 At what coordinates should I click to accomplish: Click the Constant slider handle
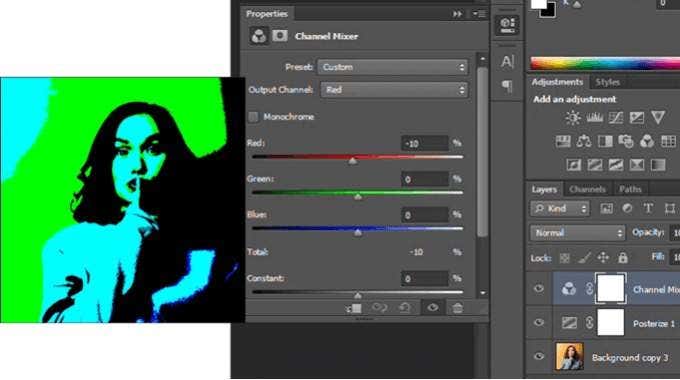pyautogui.click(x=358, y=296)
